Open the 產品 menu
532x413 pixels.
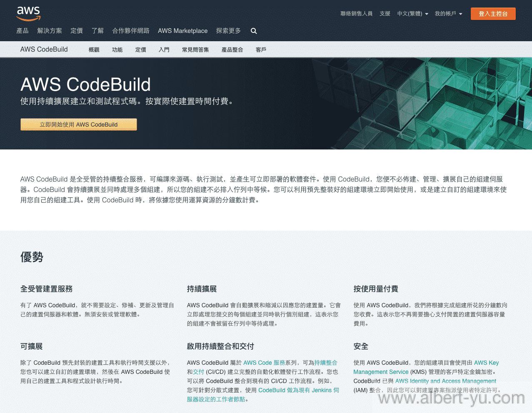[x=22, y=31]
